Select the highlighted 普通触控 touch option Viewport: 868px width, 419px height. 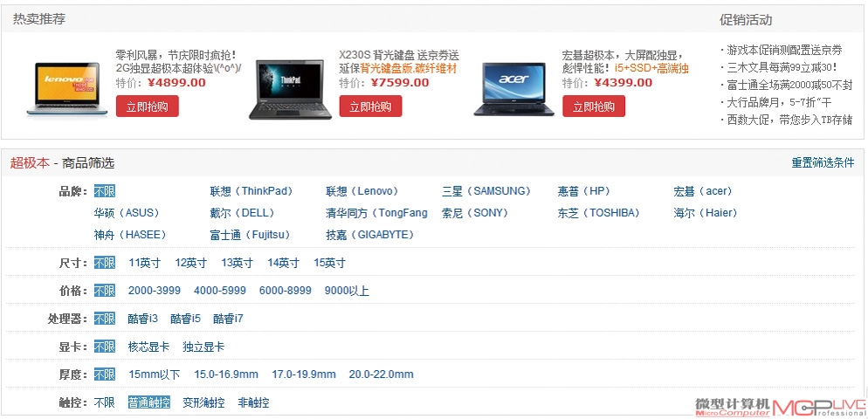tap(149, 402)
